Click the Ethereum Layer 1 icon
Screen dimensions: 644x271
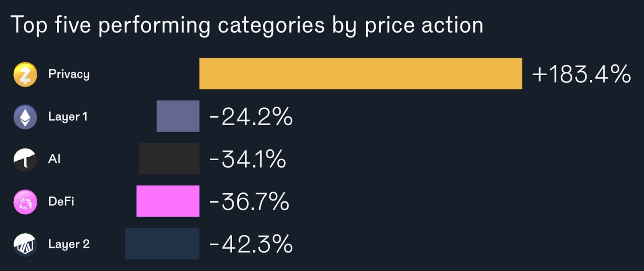pyautogui.click(x=25, y=117)
